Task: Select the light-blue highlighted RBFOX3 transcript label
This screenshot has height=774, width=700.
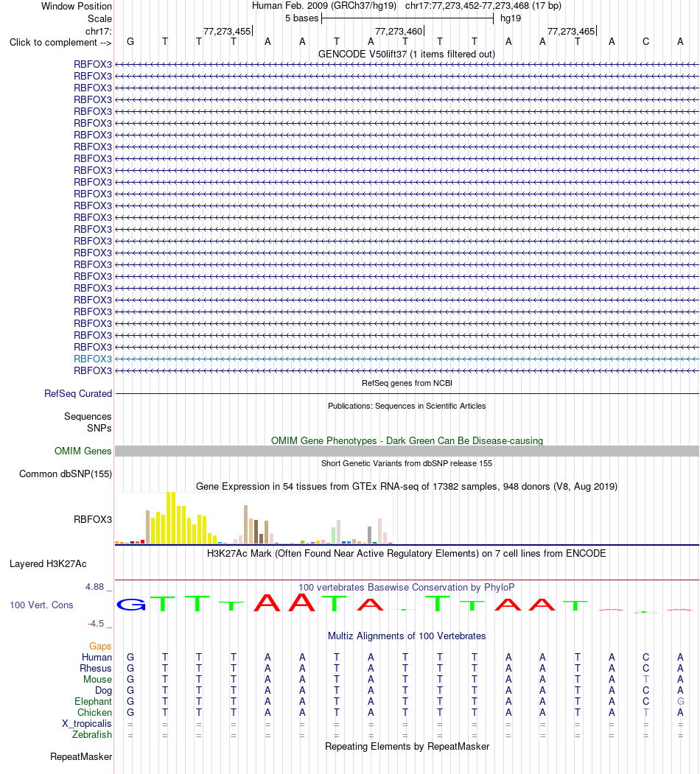Action: click(93, 359)
